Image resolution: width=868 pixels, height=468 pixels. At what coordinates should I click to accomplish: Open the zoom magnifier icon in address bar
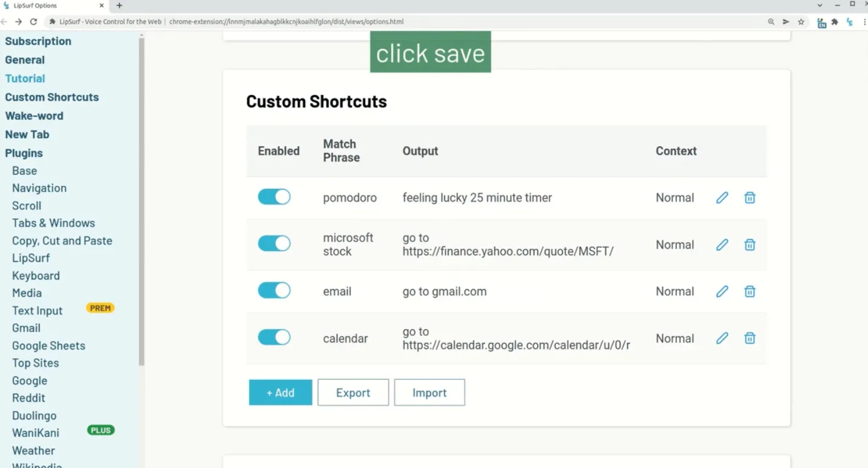771,21
